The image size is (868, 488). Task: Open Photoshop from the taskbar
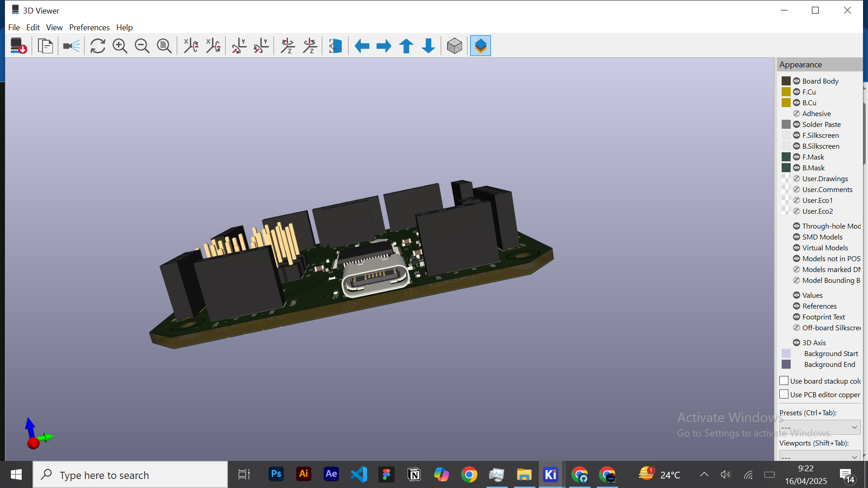[276, 474]
